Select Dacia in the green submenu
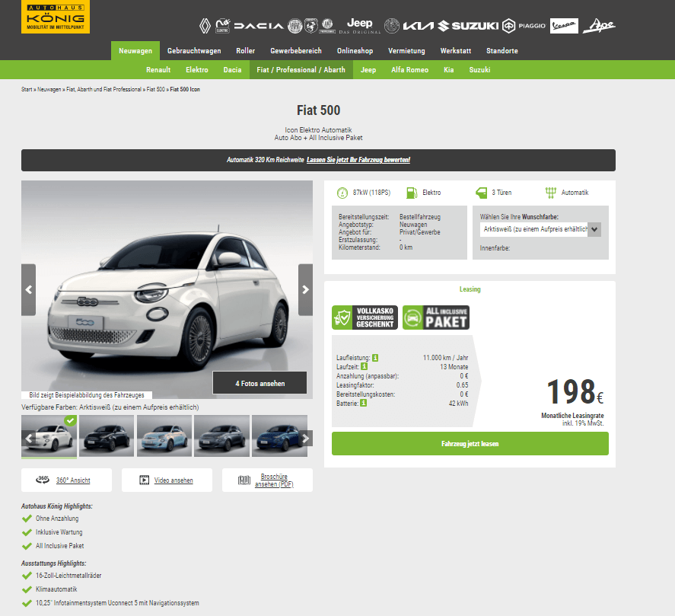 pyautogui.click(x=232, y=70)
